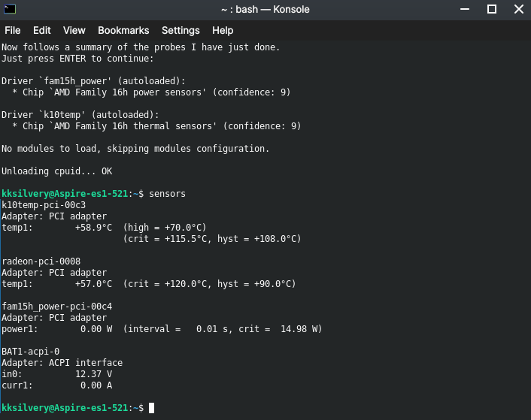Open the Help menu
Screen dimensions: 531x420
[223, 31]
